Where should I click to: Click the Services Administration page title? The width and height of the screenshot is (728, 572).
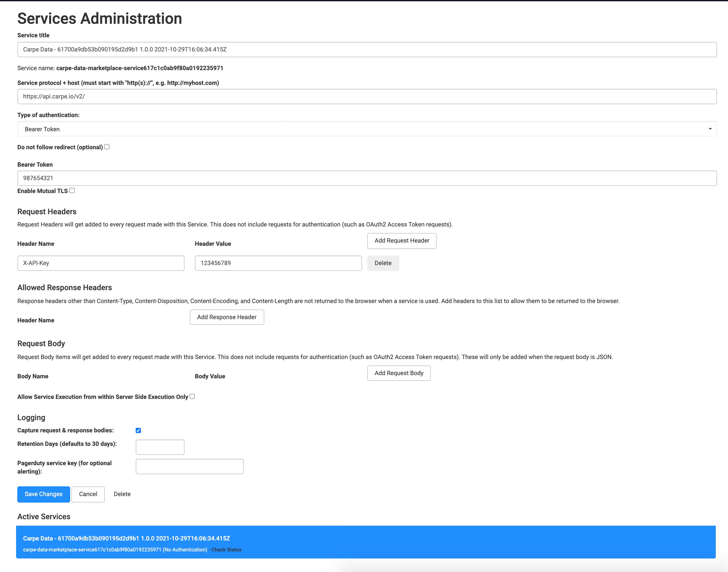click(100, 18)
